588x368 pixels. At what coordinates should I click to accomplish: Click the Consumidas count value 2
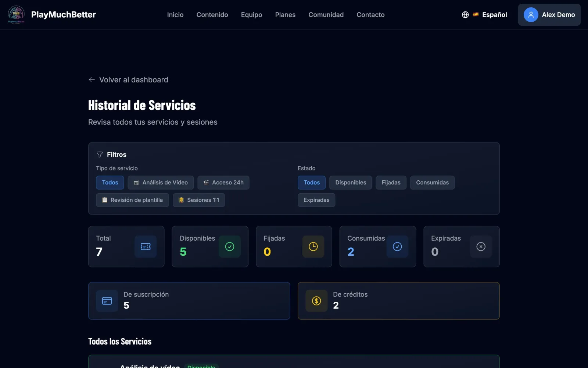(351, 252)
